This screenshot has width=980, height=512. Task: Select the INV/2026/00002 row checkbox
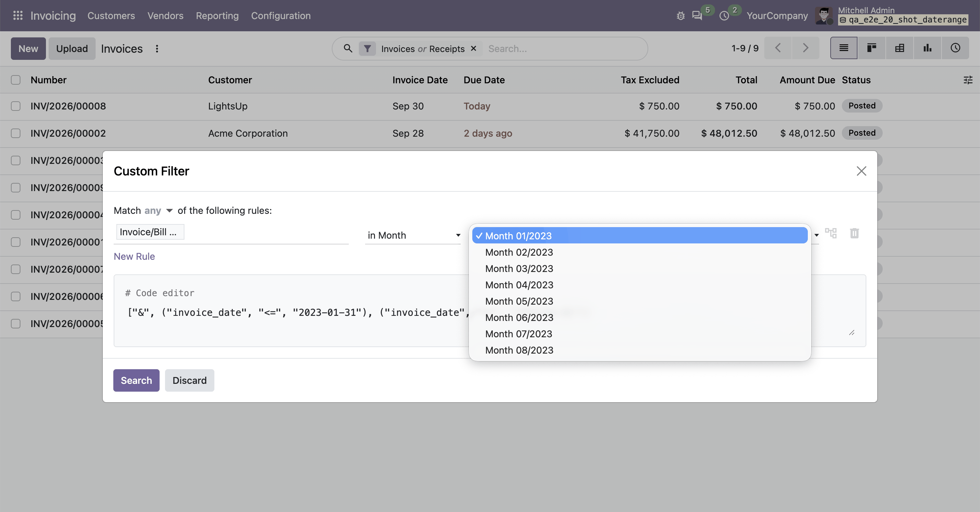click(16, 133)
